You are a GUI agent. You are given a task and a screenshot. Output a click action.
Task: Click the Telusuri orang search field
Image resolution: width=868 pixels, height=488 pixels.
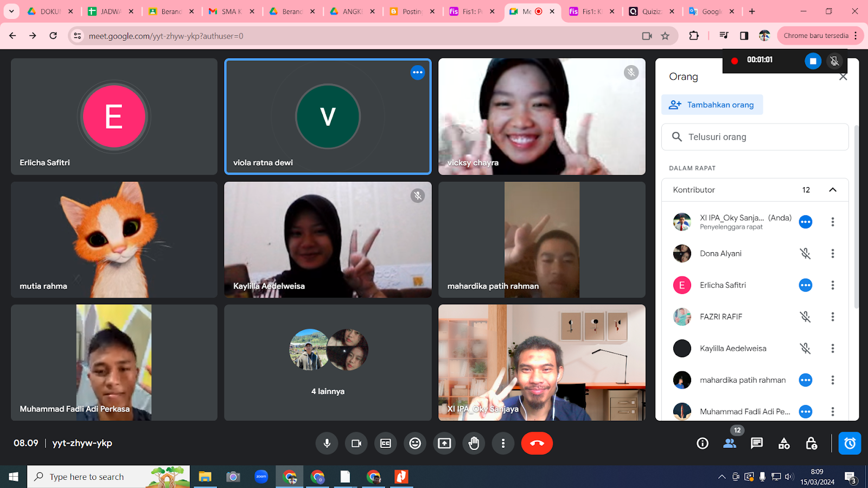pos(755,137)
